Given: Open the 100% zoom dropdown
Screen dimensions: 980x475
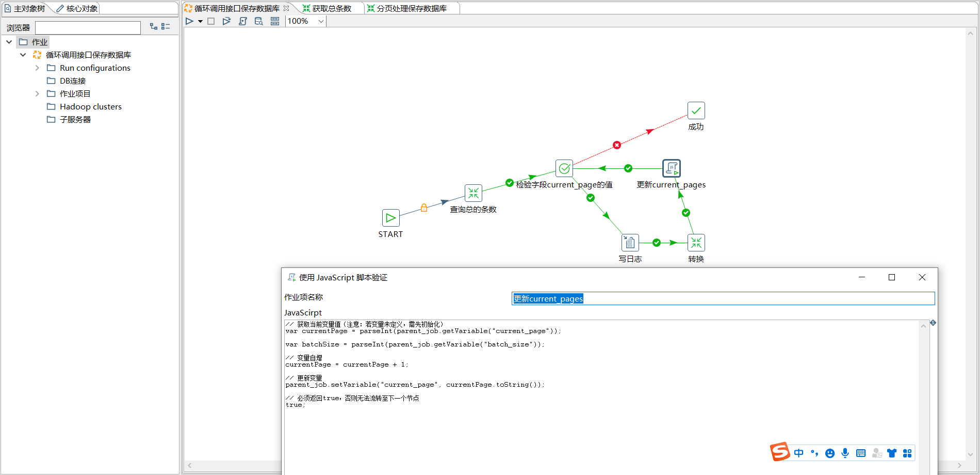Looking at the screenshot, I should click(x=321, y=21).
